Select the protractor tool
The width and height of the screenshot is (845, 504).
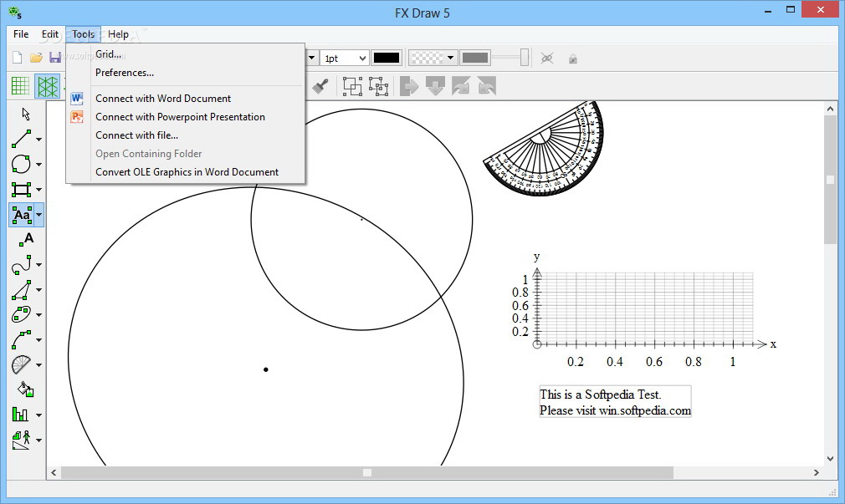(x=21, y=364)
